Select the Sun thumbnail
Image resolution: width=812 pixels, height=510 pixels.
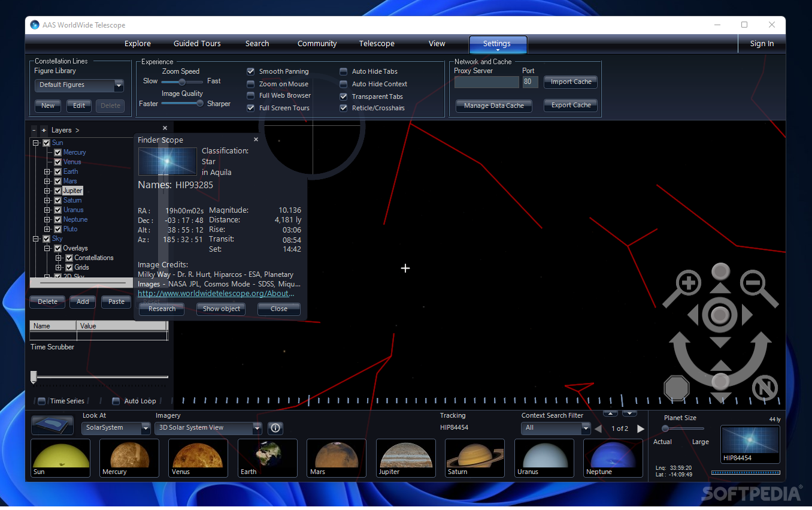pyautogui.click(x=60, y=458)
